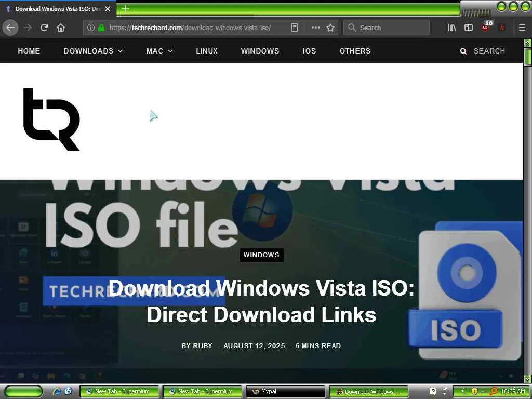Go back to the previous page
The width and height of the screenshot is (532, 399).
10,28
